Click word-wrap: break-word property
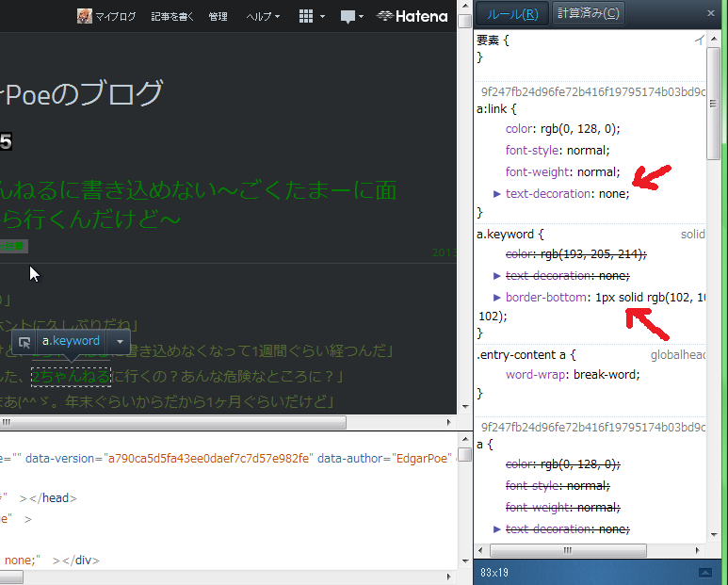The image size is (728, 585). tap(573, 375)
